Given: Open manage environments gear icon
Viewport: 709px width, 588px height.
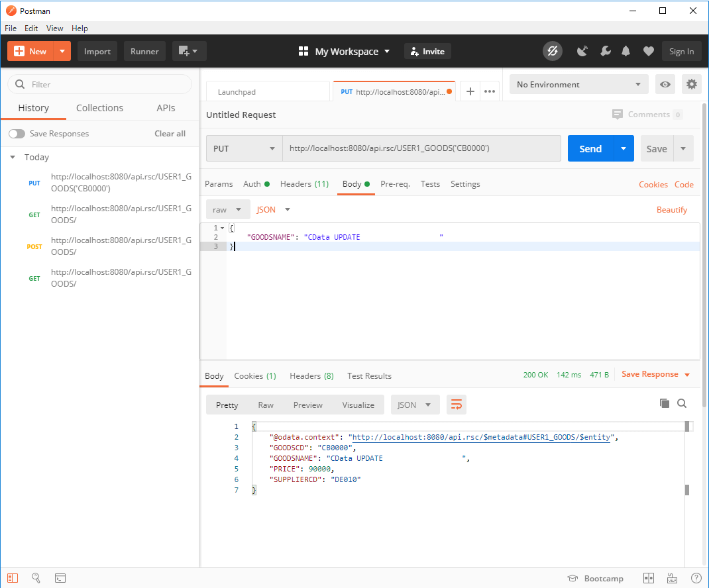Looking at the screenshot, I should [x=692, y=84].
